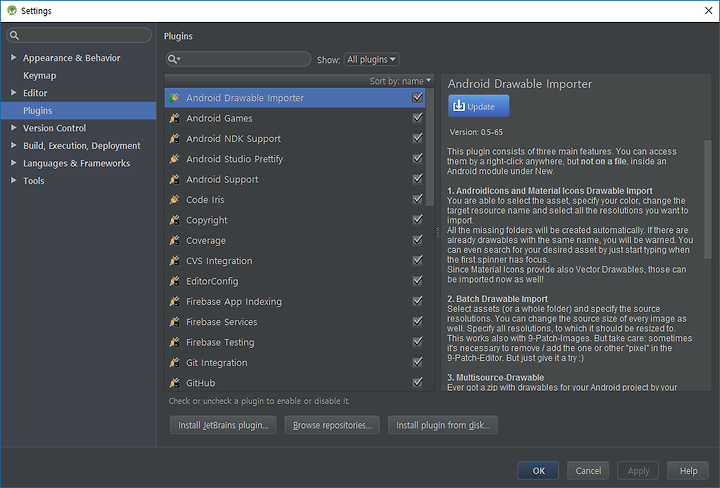Image resolution: width=720 pixels, height=488 pixels.
Task: Focus the plugins search field
Action: point(238,59)
